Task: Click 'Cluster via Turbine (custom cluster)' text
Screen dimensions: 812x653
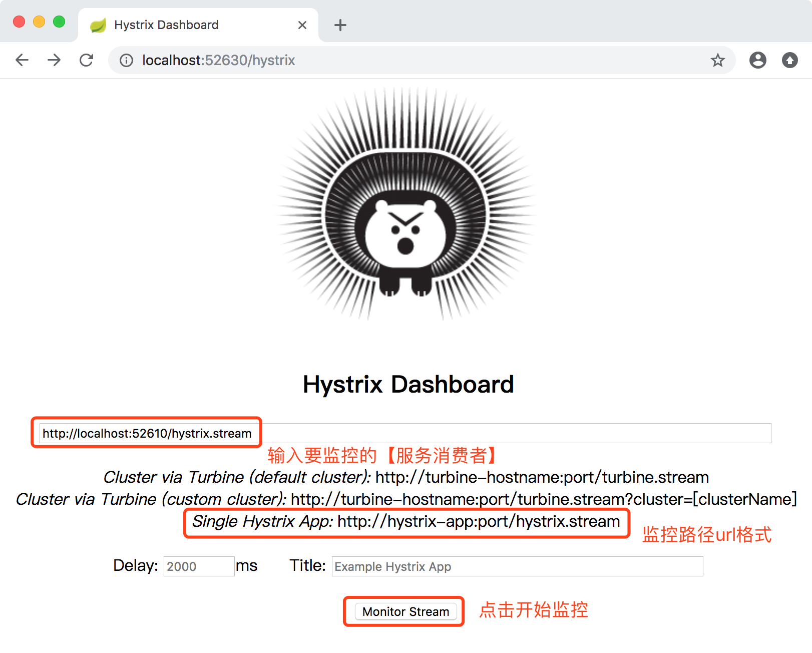Action: point(151,499)
